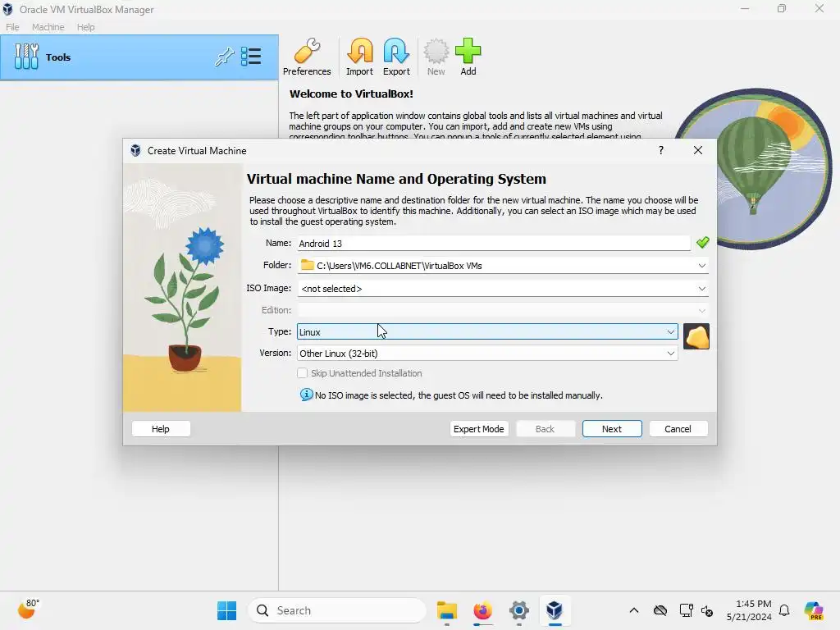Open the ISO Image dropdown
Image resolution: width=840 pixels, height=630 pixels.
(702, 288)
